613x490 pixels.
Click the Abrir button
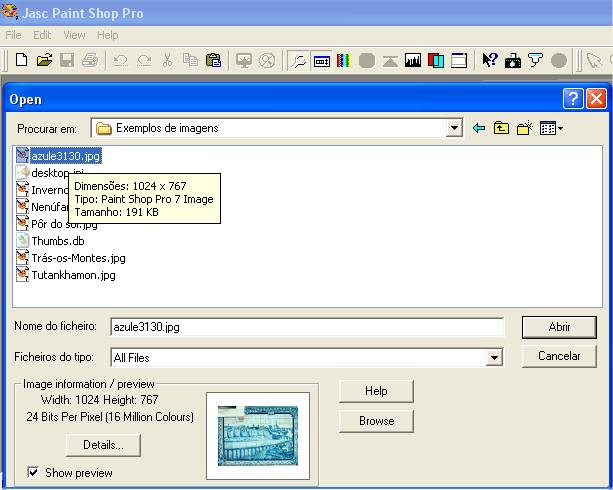click(x=559, y=327)
